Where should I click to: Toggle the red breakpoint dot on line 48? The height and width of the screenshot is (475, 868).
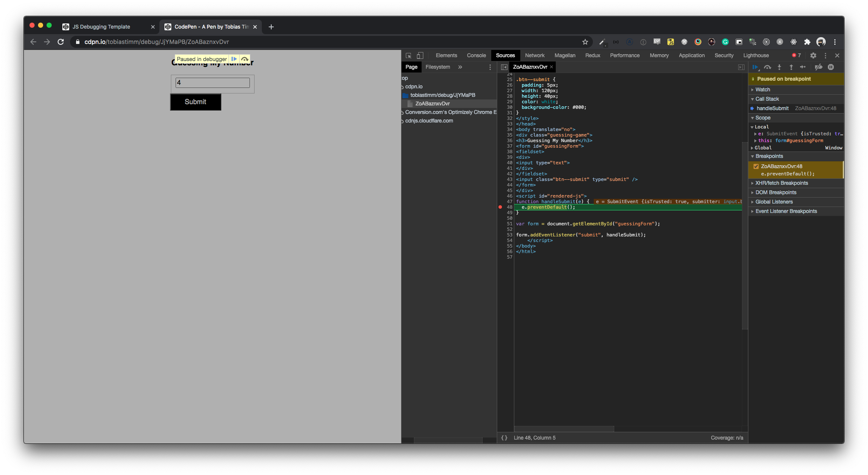[500, 207]
